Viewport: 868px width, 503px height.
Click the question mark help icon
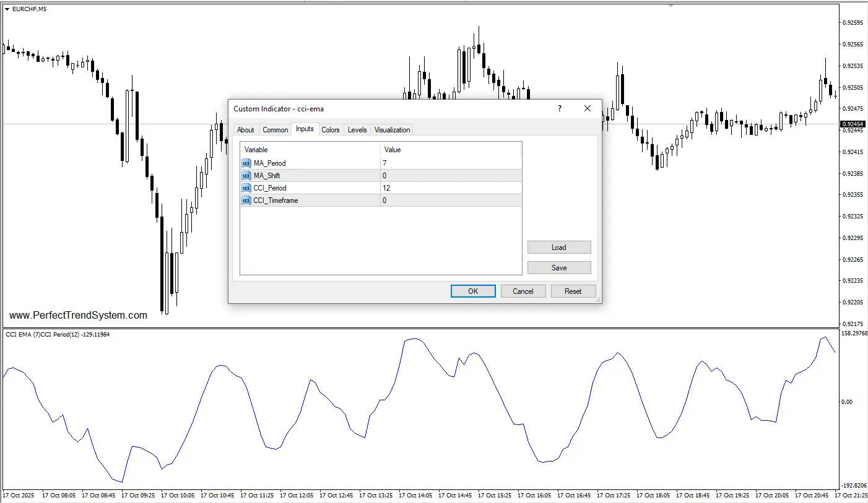(560, 109)
